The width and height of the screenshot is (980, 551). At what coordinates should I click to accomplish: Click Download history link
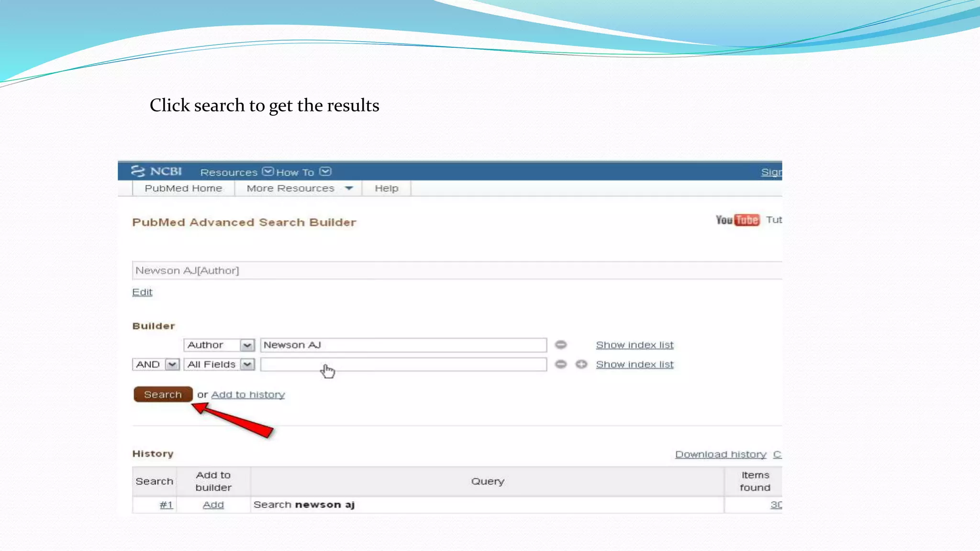(721, 454)
